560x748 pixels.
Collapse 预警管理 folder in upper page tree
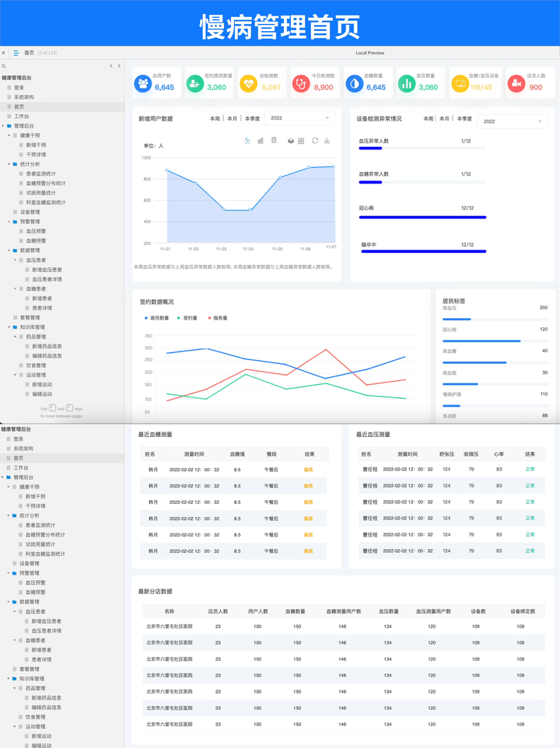pos(9,222)
